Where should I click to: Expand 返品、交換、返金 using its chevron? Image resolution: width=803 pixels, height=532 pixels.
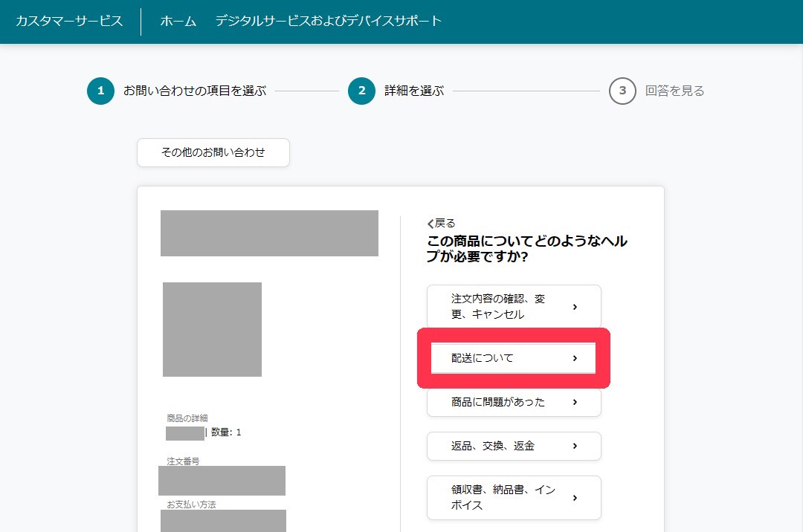[575, 446]
